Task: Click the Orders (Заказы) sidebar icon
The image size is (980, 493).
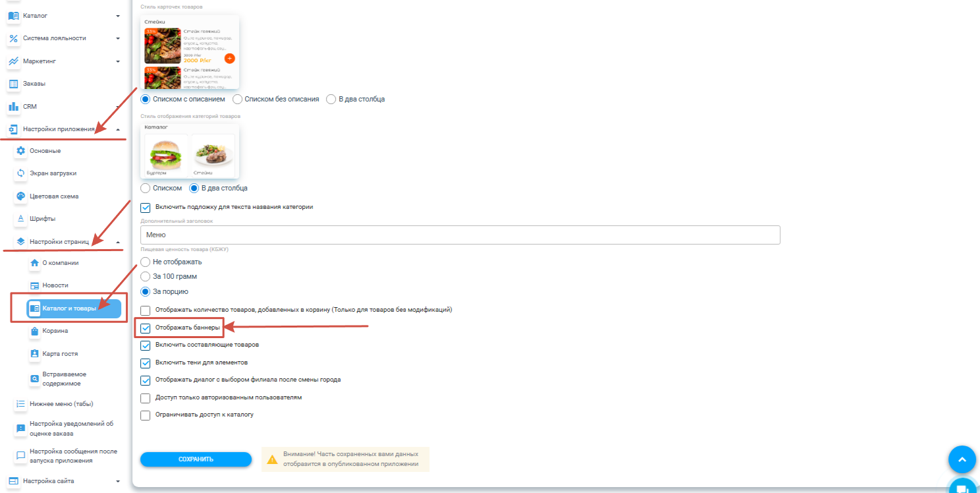Action: (13, 84)
